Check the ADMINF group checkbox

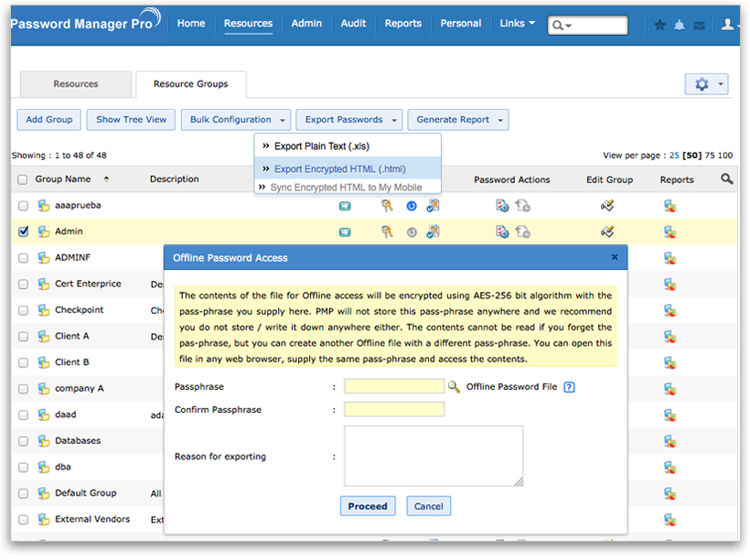tap(23, 258)
